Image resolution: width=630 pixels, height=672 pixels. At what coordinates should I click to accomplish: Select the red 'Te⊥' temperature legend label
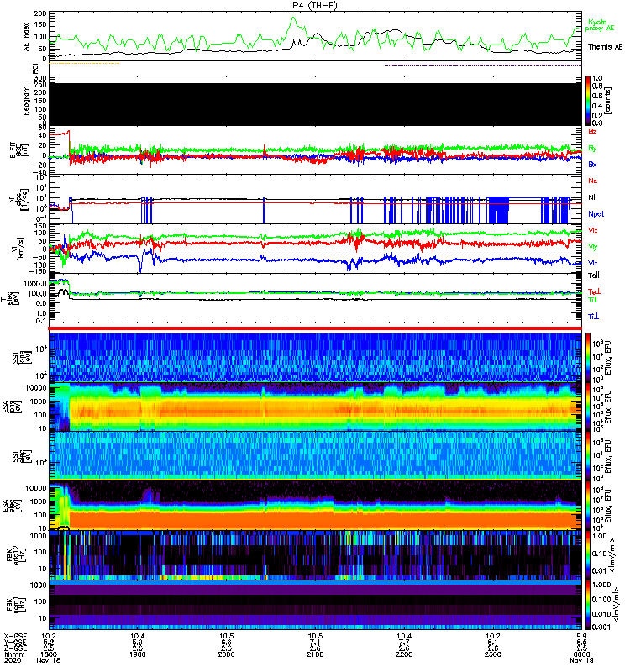click(x=594, y=291)
